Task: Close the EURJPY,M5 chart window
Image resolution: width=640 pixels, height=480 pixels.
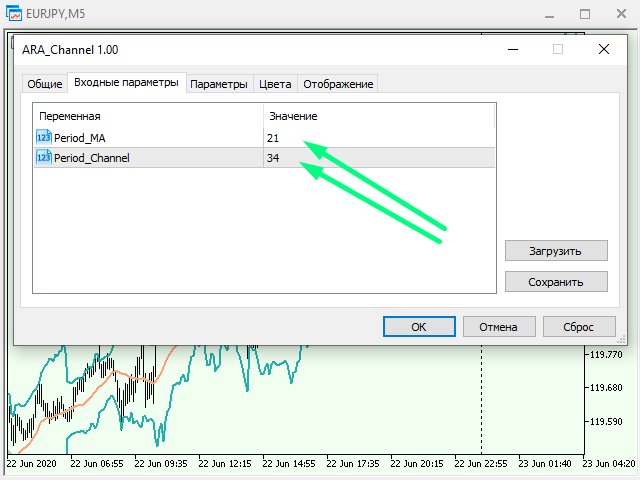Action: 621,14
